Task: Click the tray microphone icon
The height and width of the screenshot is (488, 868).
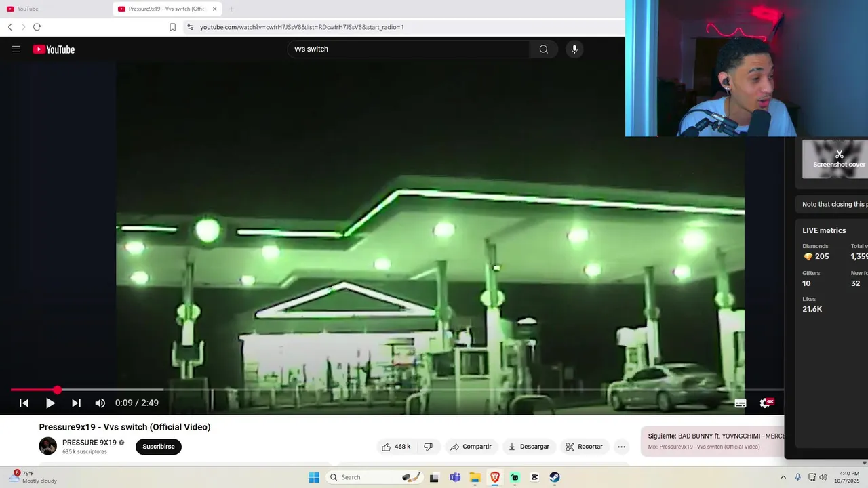Action: tap(797, 477)
